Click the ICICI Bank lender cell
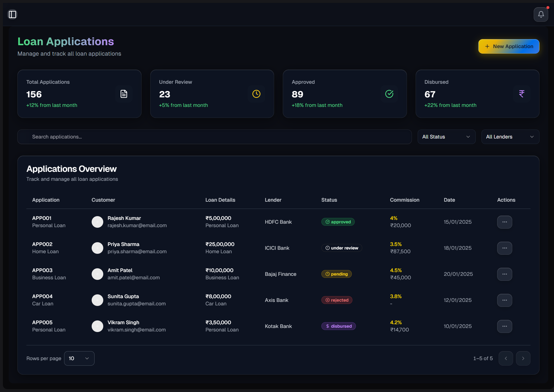554x392 pixels. (277, 248)
